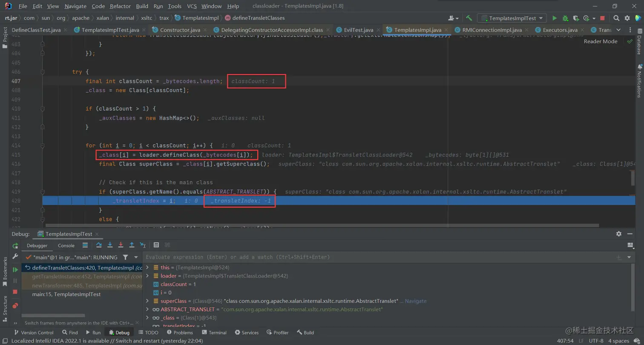The height and width of the screenshot is (345, 644).
Task: Run with Profiler icon in toolbar
Action: click(586, 18)
